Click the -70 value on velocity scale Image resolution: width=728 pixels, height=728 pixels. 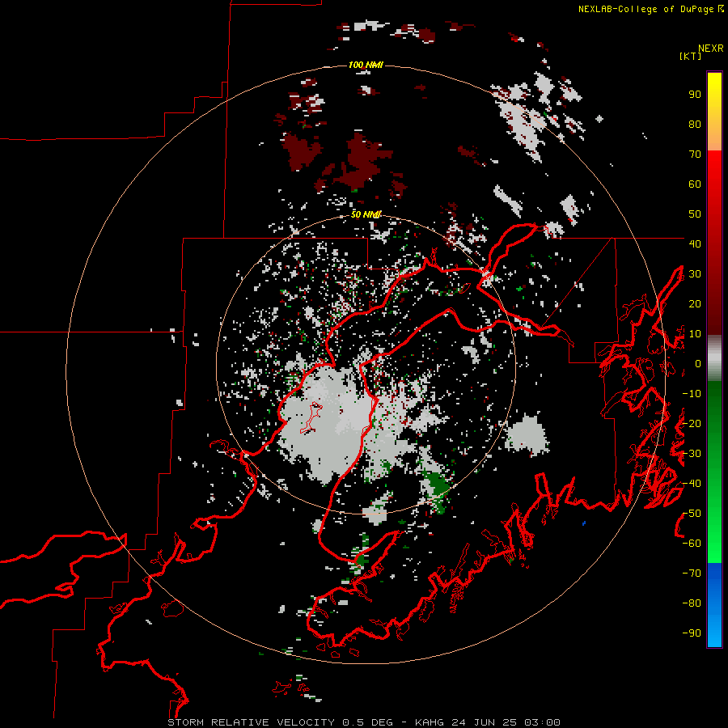pos(692,573)
